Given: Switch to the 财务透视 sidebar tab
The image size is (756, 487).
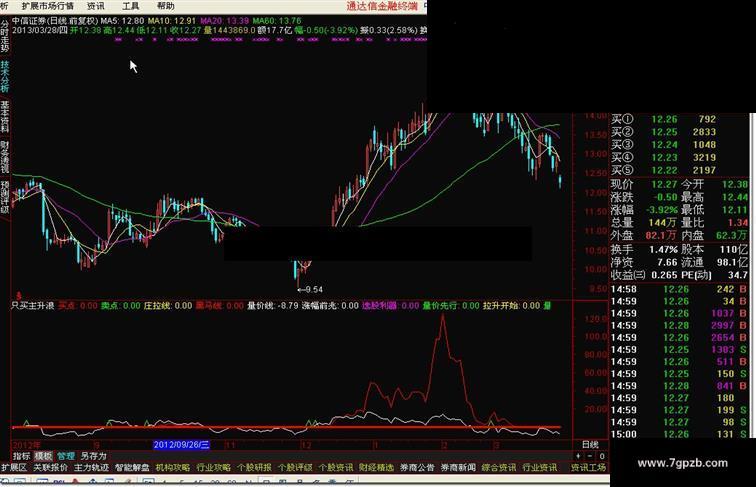Looking at the screenshot, I should (x=4, y=157).
